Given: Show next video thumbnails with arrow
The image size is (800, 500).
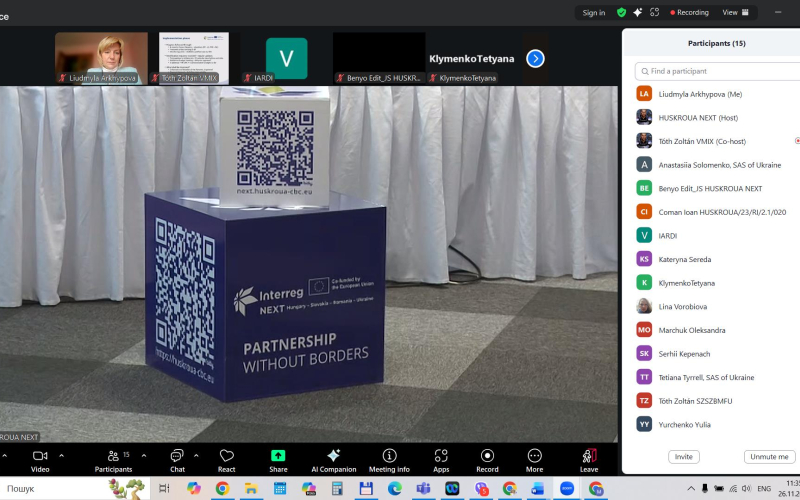Looking at the screenshot, I should 535,58.
